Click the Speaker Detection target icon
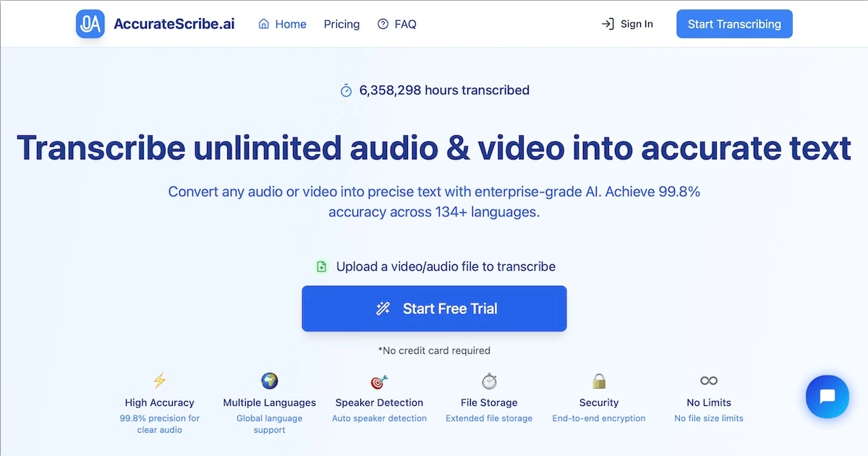 (x=379, y=380)
